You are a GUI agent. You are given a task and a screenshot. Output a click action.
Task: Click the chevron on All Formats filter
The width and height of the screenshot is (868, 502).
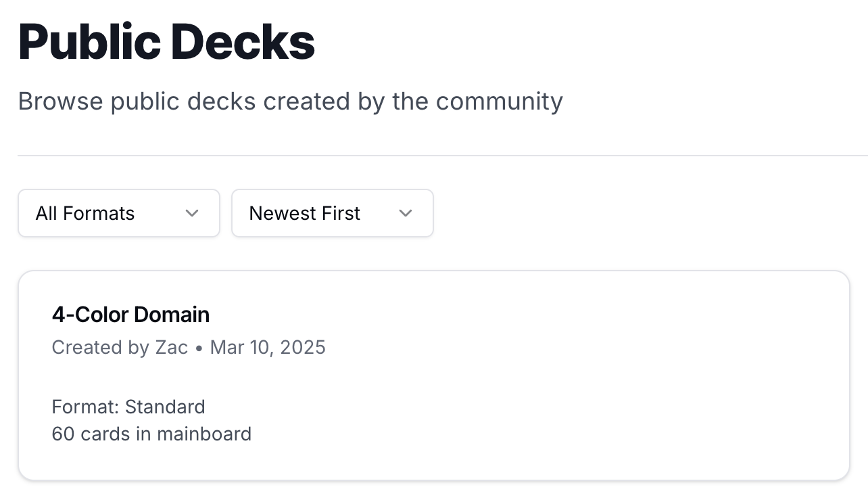pos(192,213)
